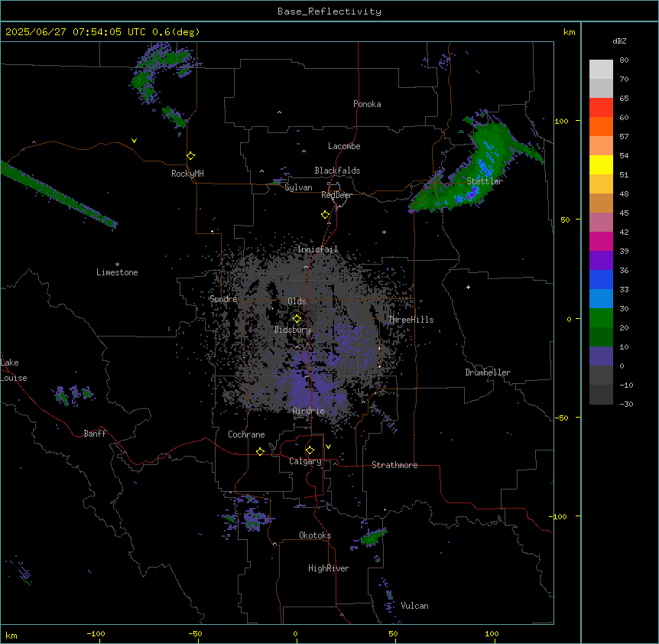Click the Drumheller label
This screenshot has height=644, width=659.
[x=488, y=372]
